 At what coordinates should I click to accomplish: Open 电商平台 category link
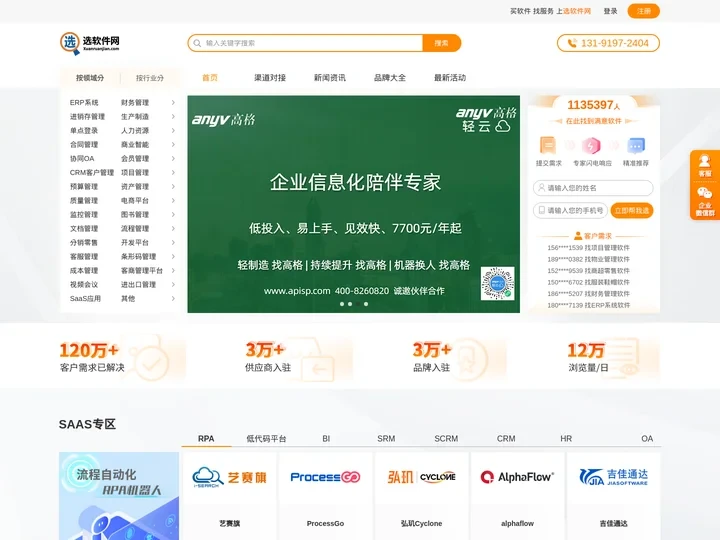coord(135,201)
